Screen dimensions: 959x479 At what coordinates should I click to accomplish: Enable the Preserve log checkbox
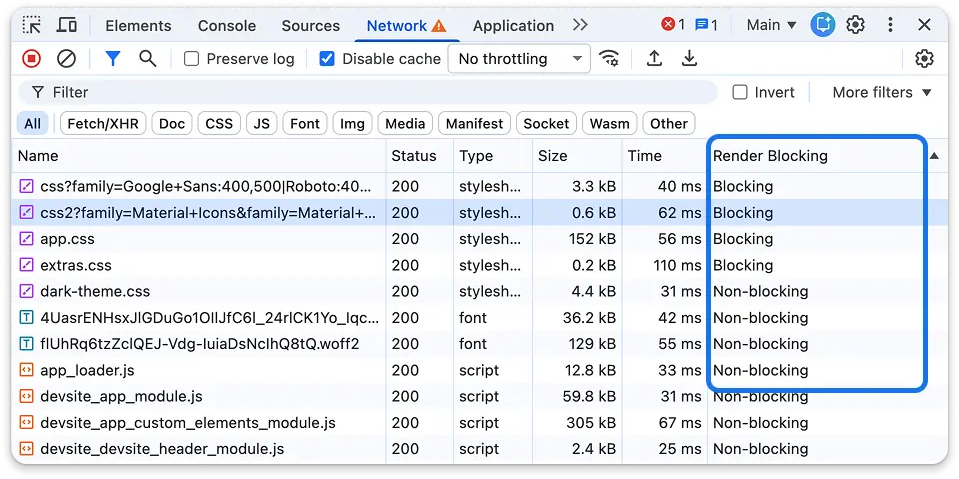tap(191, 59)
